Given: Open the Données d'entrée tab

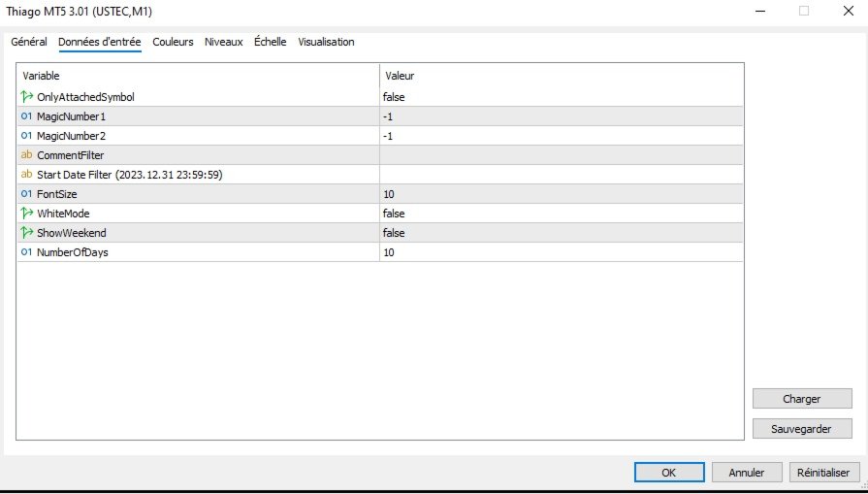Looking at the screenshot, I should (100, 42).
